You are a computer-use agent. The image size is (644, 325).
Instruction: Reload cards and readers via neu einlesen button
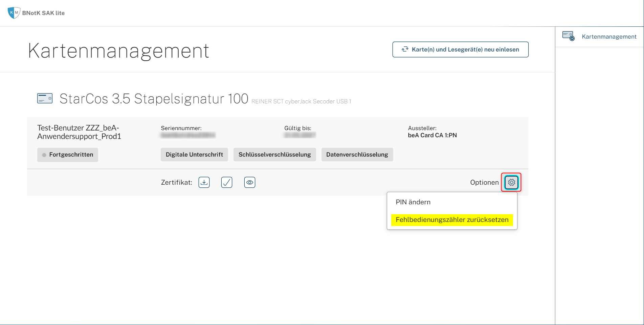460,49
